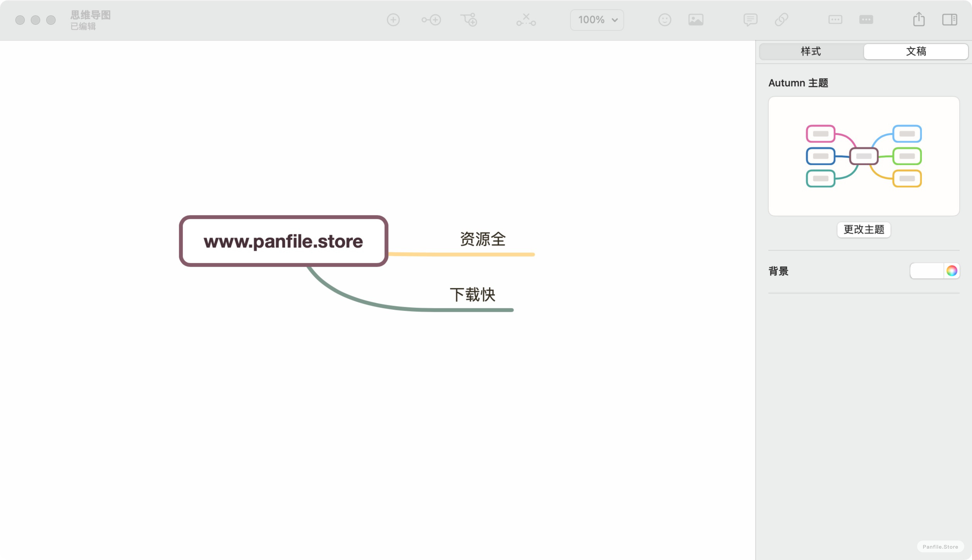
Task: Click the filled ellipsis box icon
Action: click(x=866, y=20)
